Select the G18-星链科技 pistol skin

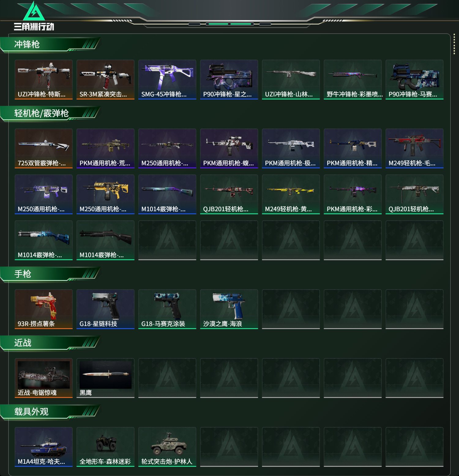pyautogui.click(x=106, y=309)
